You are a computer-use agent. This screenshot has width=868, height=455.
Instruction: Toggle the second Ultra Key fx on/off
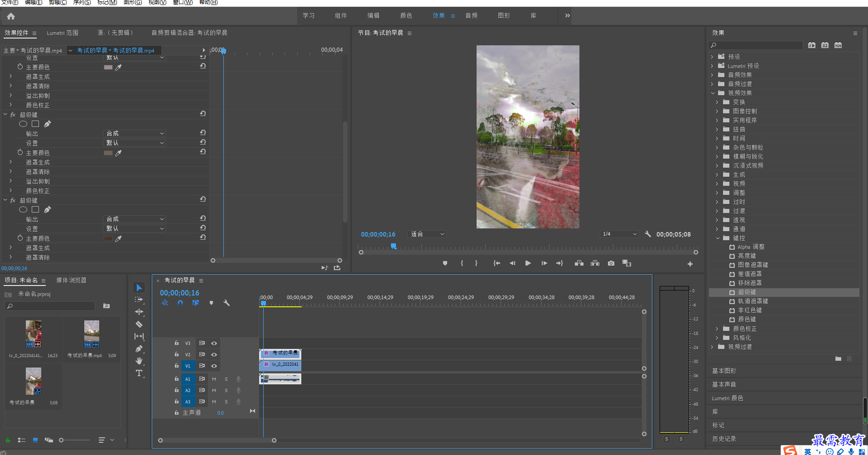[x=13, y=115]
